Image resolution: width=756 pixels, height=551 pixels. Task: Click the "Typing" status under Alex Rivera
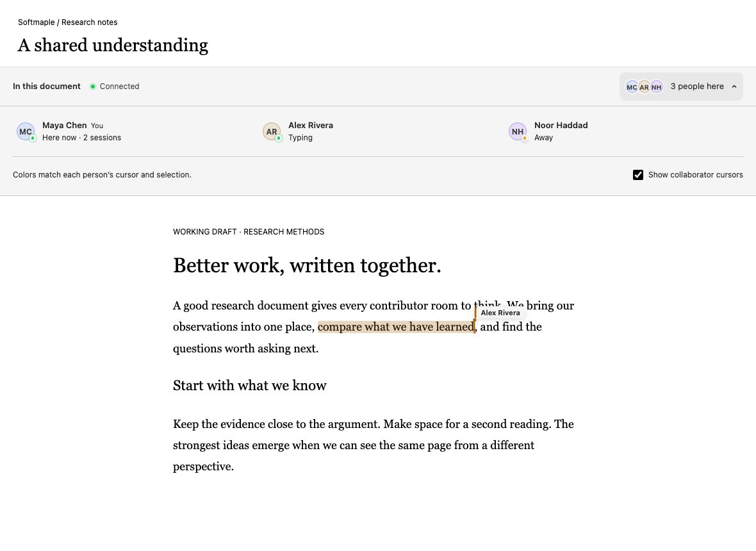pyautogui.click(x=300, y=138)
